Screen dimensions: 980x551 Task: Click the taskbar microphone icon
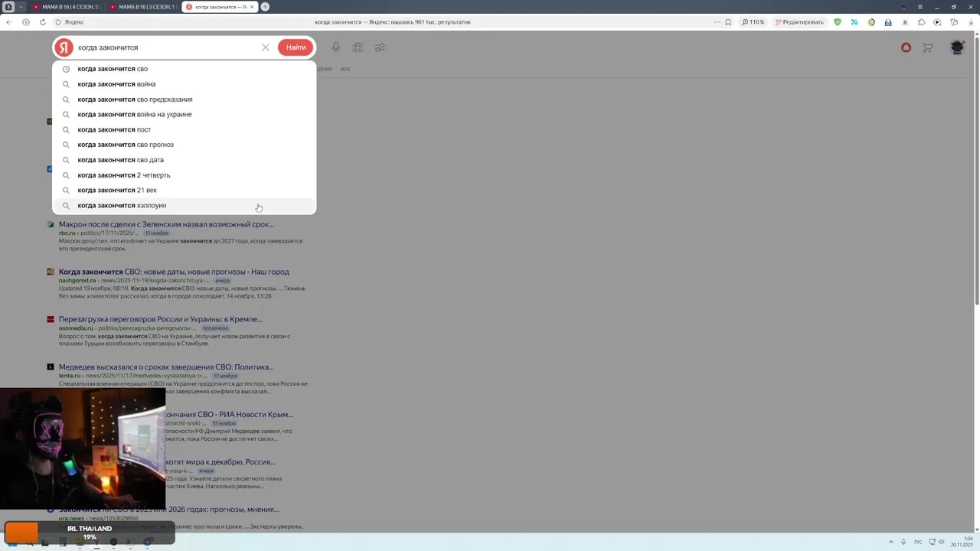[904, 542]
